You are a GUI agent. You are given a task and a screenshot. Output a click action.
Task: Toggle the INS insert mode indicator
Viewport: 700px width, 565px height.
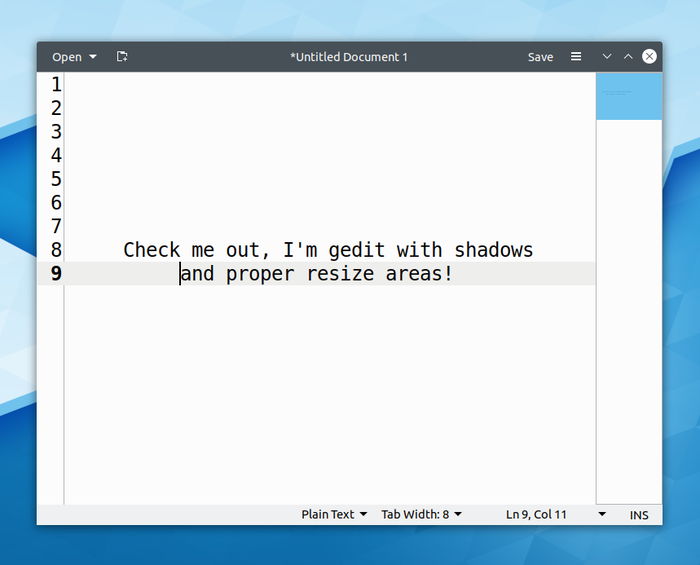pos(639,515)
